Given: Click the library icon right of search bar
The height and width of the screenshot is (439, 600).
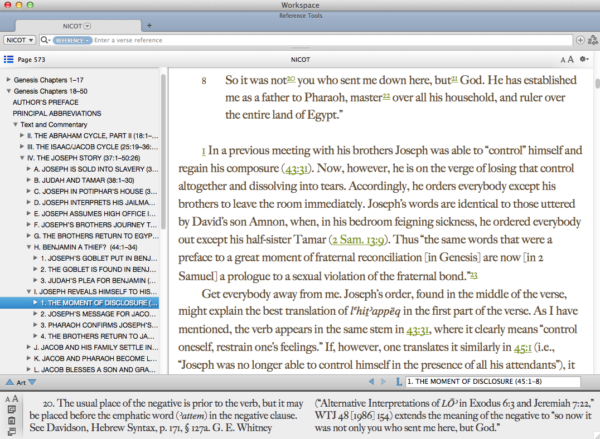Looking at the screenshot, I should [x=593, y=40].
